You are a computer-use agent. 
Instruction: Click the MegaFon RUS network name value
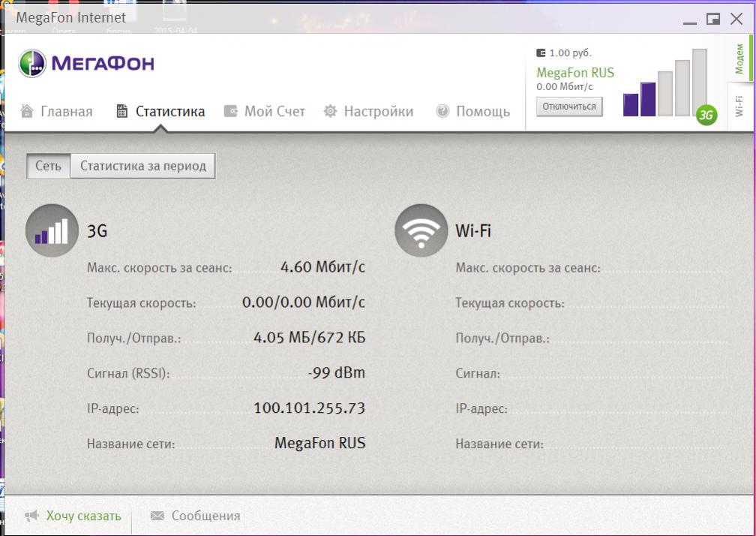pos(319,443)
